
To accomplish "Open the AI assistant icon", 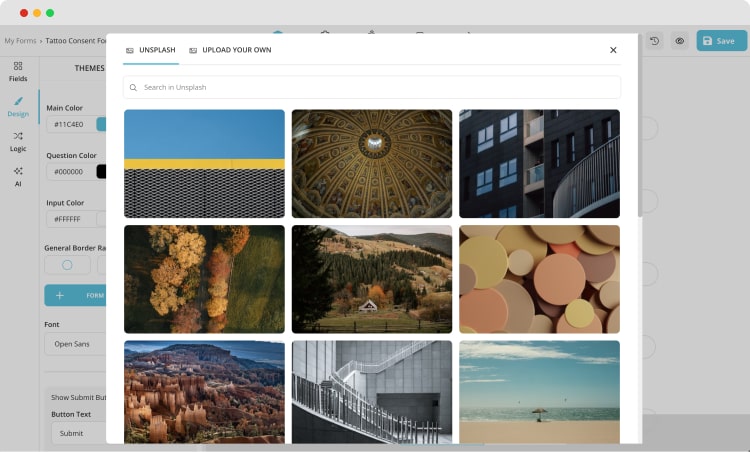I will (x=18, y=176).
